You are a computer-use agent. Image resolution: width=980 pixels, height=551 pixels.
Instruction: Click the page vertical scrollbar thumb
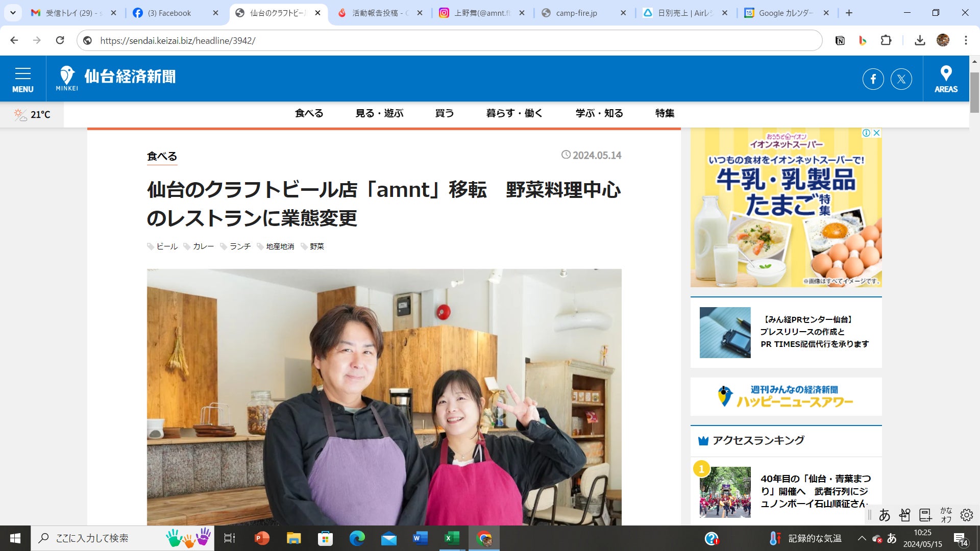(974, 92)
